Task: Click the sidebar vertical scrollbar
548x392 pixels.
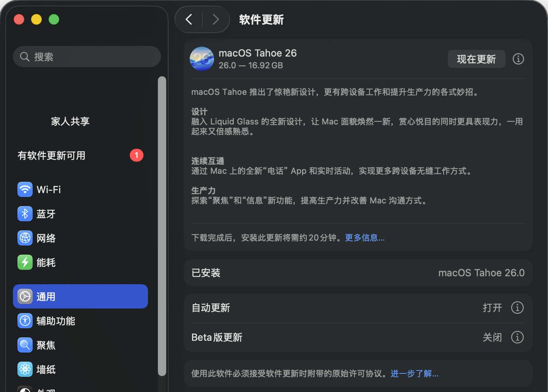Action: pos(162,226)
